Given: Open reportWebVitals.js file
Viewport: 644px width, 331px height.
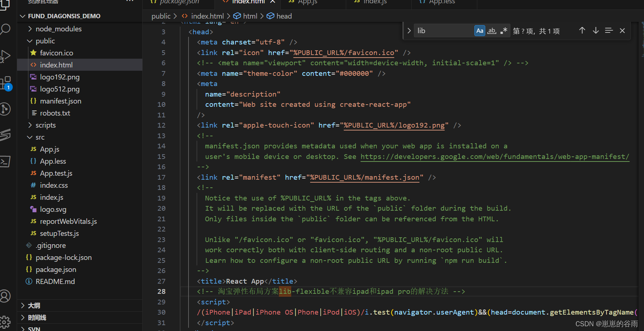Looking at the screenshot, I should click(68, 221).
